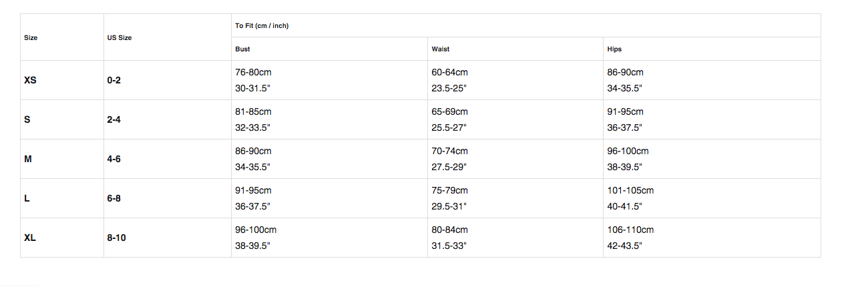Select the S size row label
This screenshot has height=287, width=868.
27,119
